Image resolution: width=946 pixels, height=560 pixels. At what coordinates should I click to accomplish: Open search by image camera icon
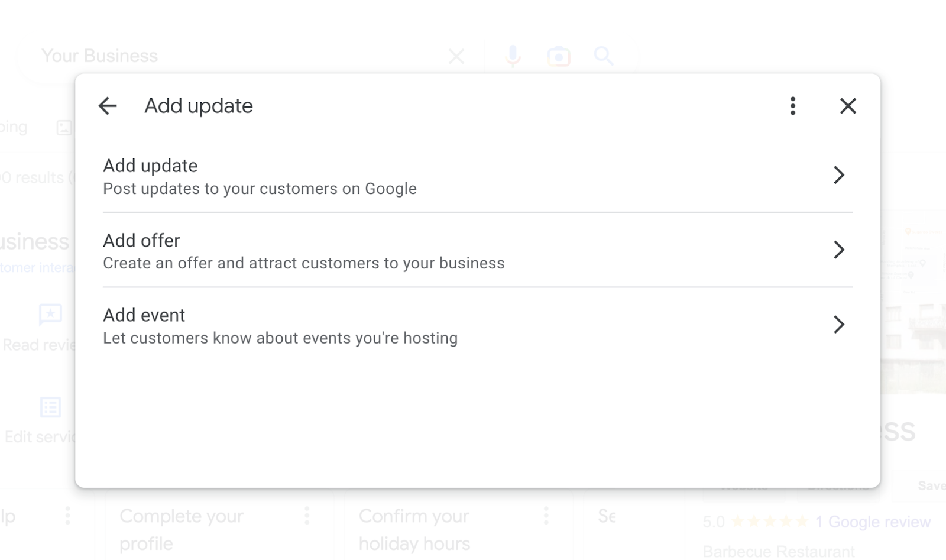click(559, 57)
